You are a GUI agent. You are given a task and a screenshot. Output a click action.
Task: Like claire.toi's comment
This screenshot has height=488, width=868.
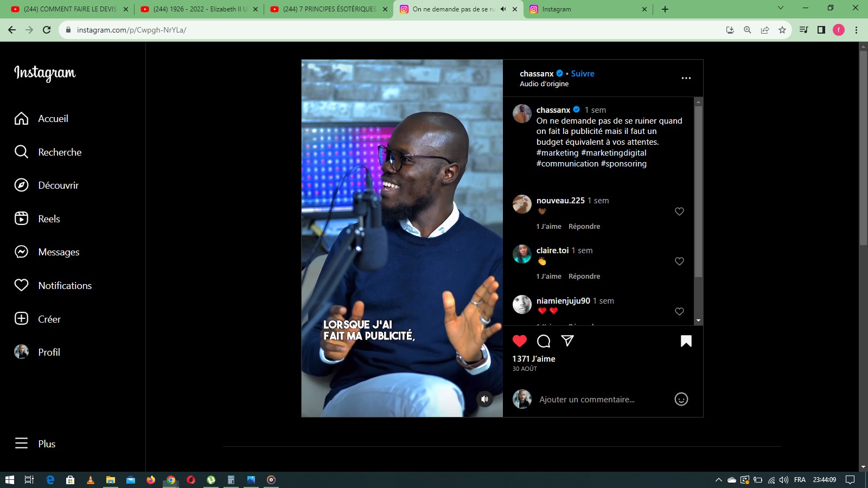pos(679,261)
